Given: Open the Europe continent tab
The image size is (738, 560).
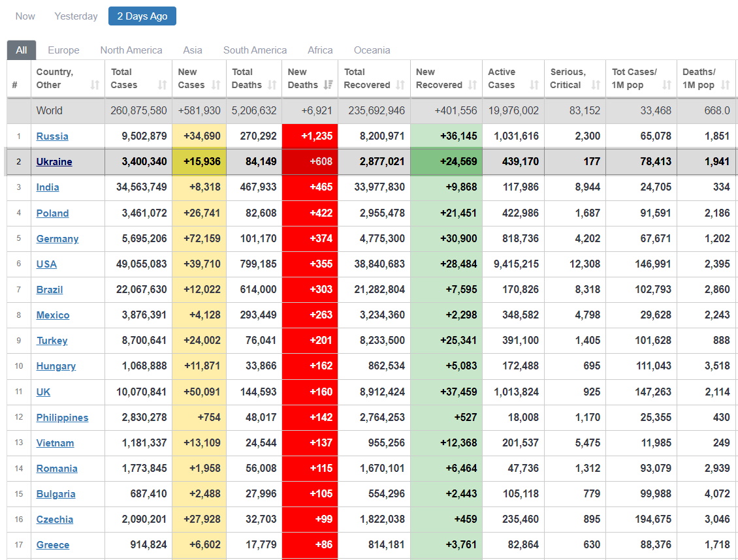Looking at the screenshot, I should click(63, 50).
